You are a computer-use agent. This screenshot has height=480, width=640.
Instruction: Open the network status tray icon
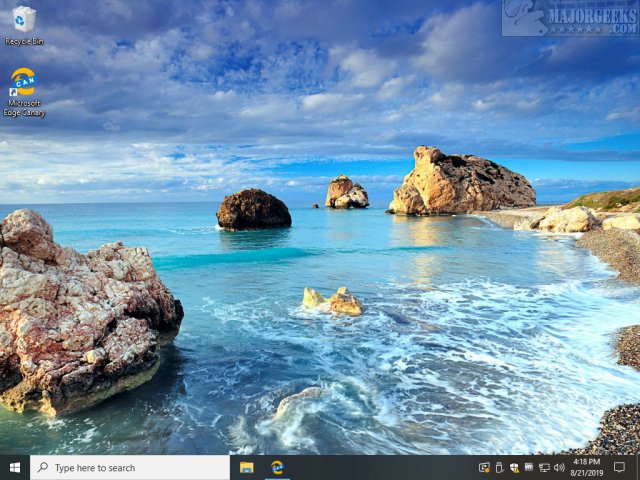(x=544, y=467)
